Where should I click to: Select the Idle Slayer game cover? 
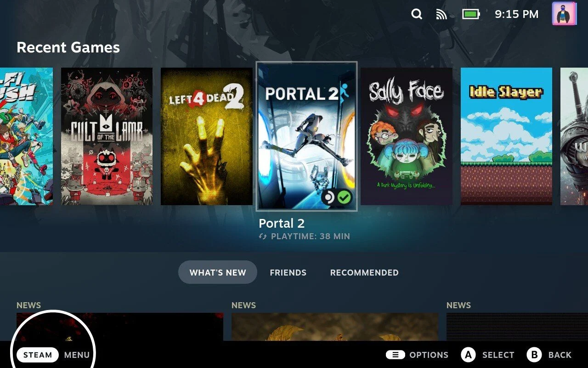tap(506, 136)
